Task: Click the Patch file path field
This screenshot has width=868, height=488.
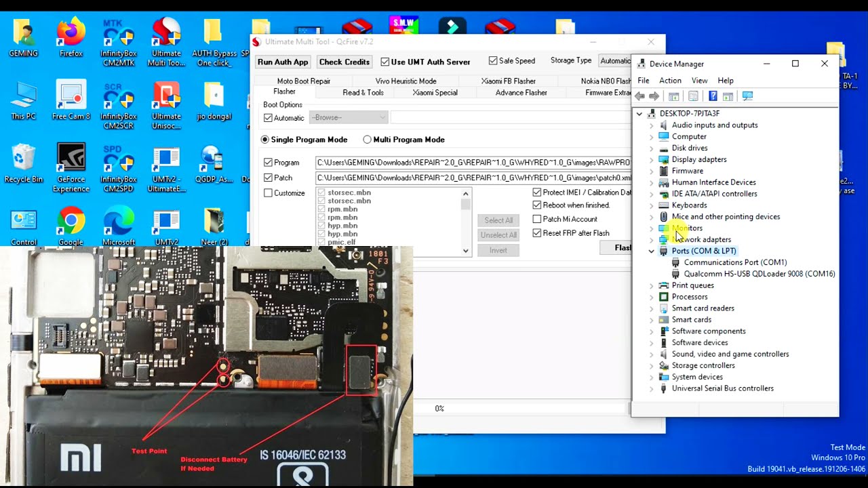Action: pyautogui.click(x=473, y=178)
